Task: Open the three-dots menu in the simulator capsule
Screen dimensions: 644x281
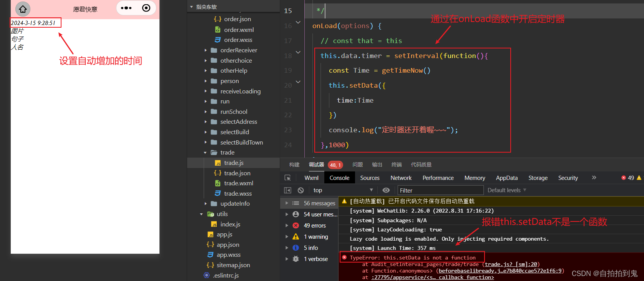Action: click(x=126, y=8)
